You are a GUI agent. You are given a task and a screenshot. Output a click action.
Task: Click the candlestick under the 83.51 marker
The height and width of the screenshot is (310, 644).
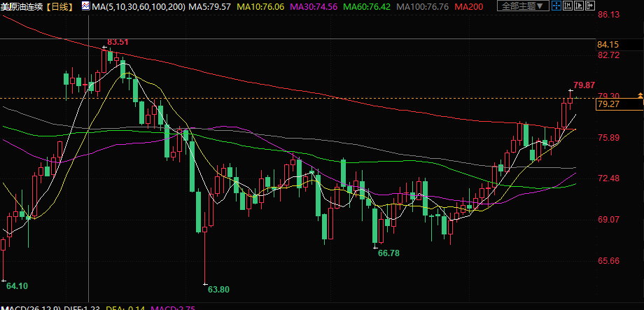104,60
